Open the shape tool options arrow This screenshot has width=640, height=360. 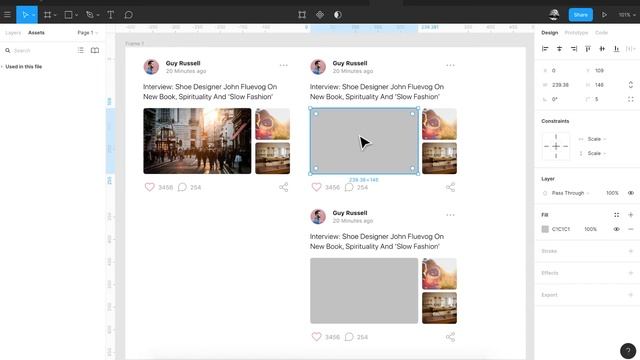76,15
